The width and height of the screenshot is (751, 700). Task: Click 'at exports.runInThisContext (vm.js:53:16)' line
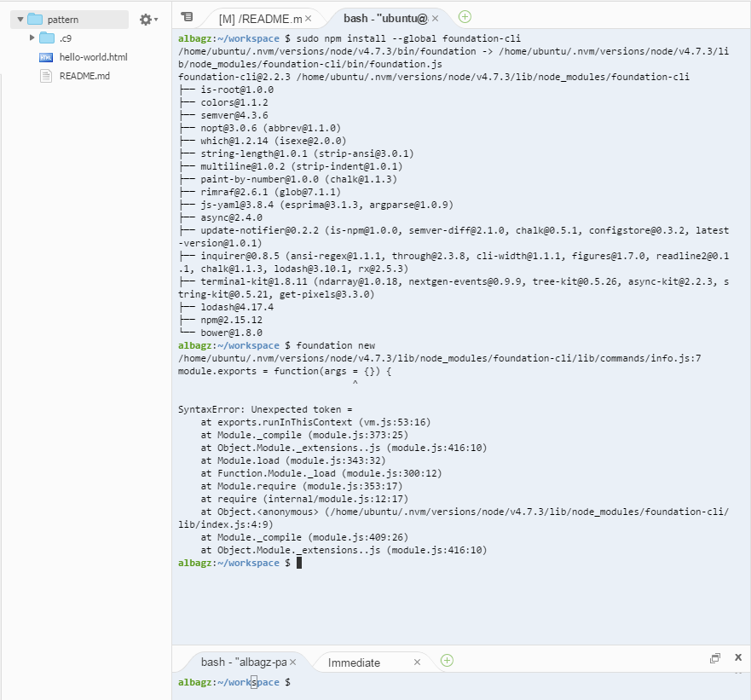[x=315, y=422]
